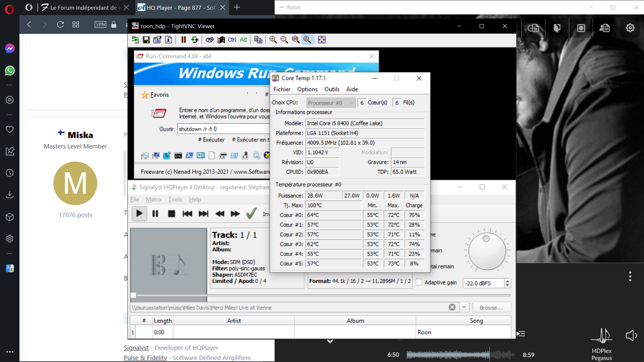Image resolution: width=644 pixels, height=362 pixels.
Task: Refresh the remote screen in TightVNC
Action: [195, 40]
